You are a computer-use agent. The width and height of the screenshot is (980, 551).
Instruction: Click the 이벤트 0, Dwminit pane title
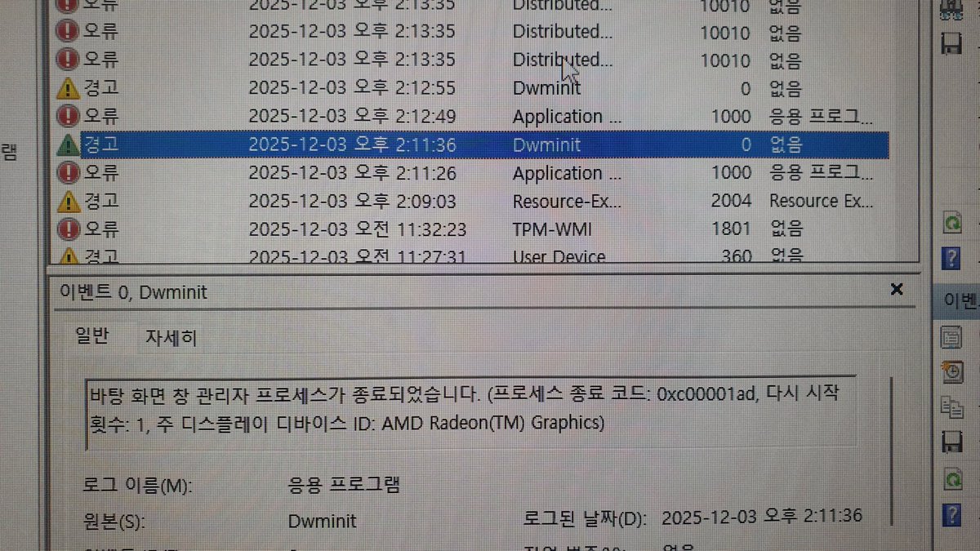click(x=133, y=291)
